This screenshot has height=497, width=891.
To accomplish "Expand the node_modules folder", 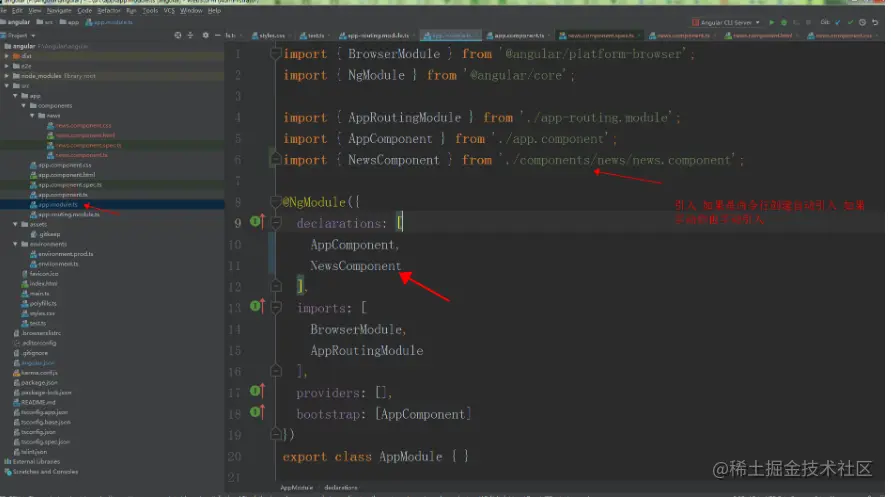I will tap(7, 76).
